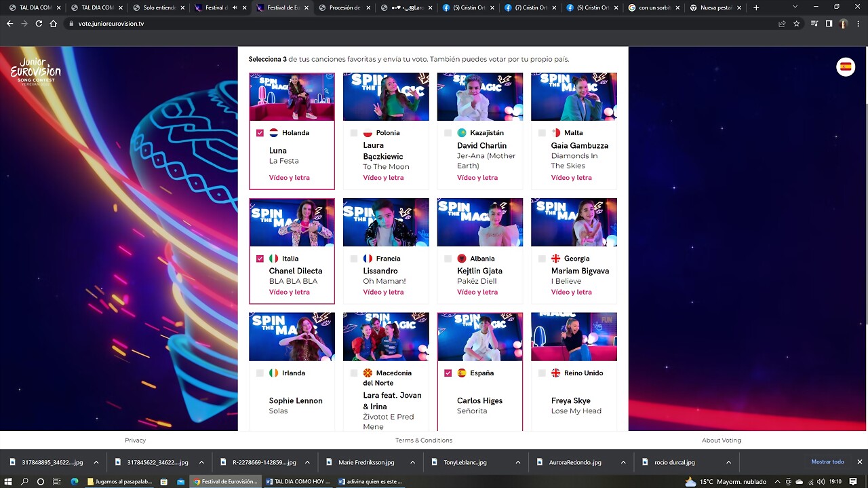Close the active Festival de Eurovisión tab
Viewport: 868px width, 488px height.
[x=307, y=7]
